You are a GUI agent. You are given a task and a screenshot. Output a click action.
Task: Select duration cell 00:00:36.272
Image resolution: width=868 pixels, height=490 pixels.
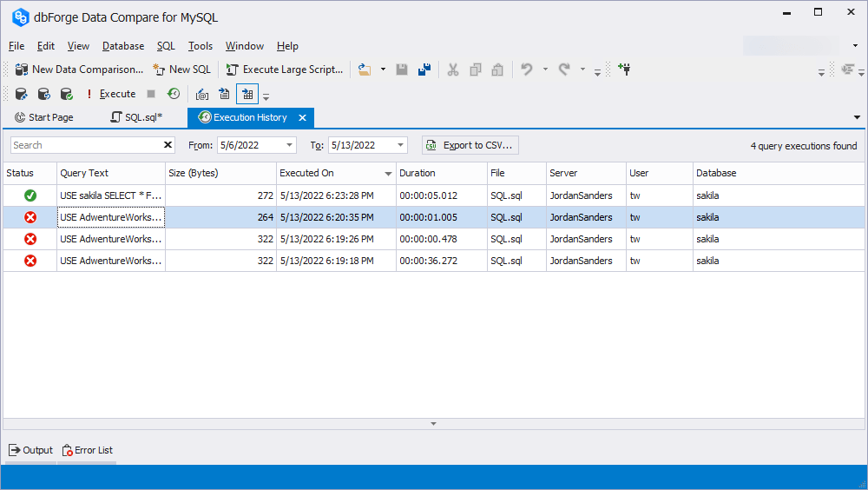[x=442, y=261]
